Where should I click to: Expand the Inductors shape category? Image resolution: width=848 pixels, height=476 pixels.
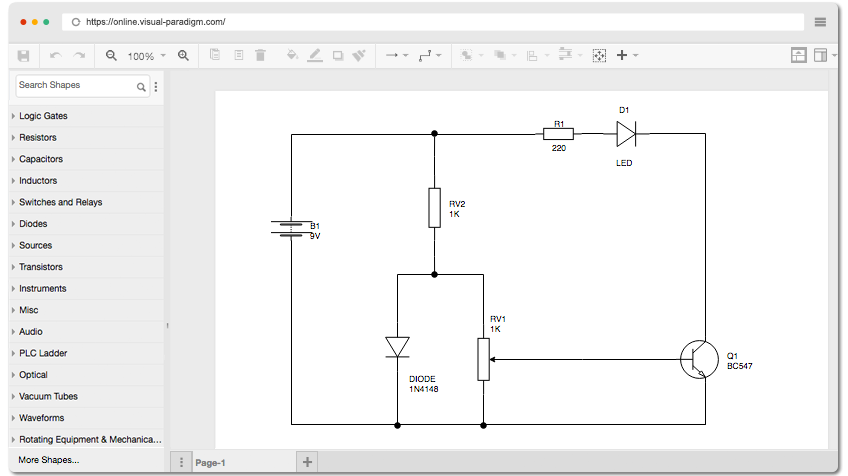pyautogui.click(x=87, y=181)
